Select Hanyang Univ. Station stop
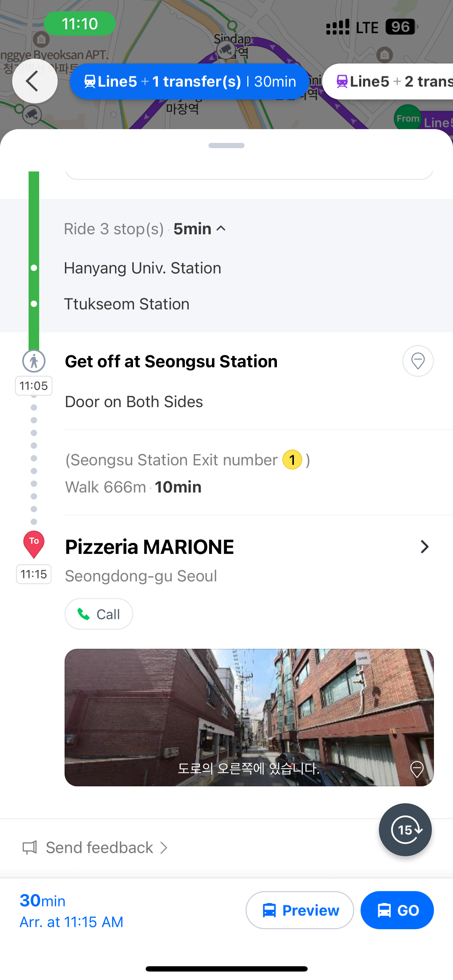This screenshot has width=453, height=980. 142,268
